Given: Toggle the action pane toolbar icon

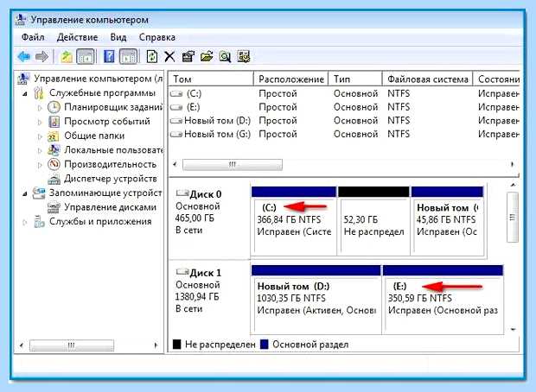Looking at the screenshot, I should point(129,56).
